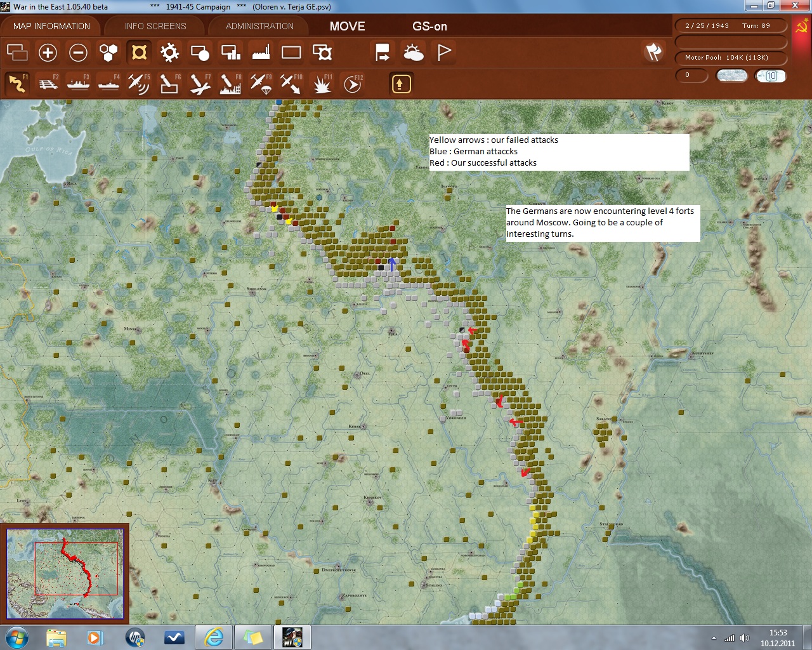The width and height of the screenshot is (812, 650).
Task: Toggle the hex grid display icon
Action: pos(108,53)
